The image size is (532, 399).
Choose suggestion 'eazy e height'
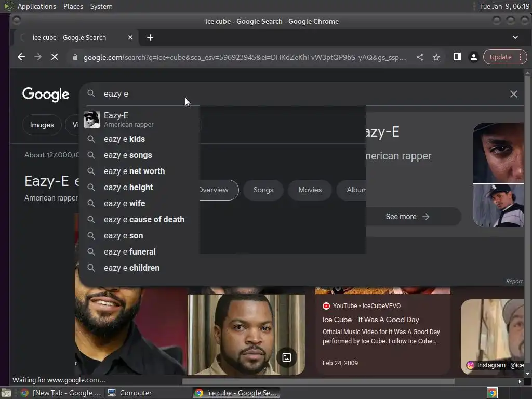click(139, 187)
